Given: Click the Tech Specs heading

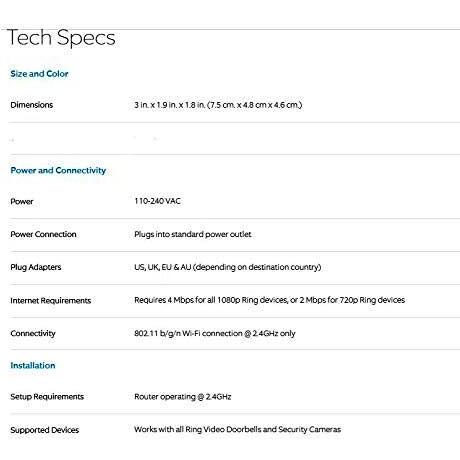Looking at the screenshot, I should tap(61, 38).
